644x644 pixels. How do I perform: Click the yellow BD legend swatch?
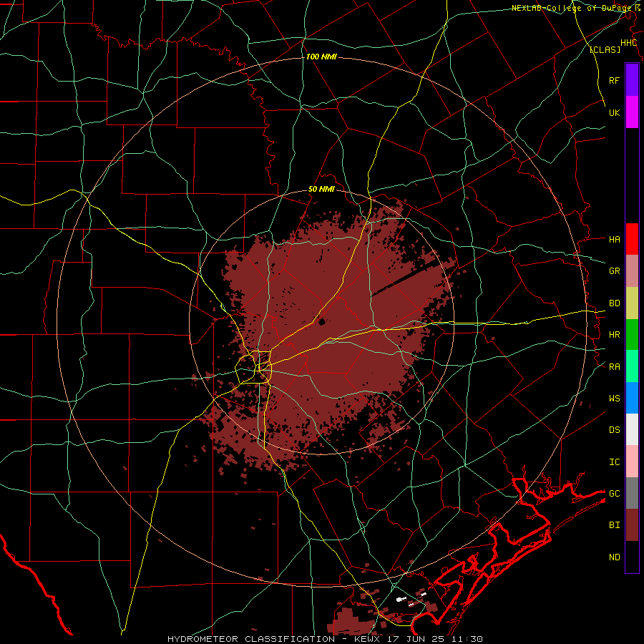pyautogui.click(x=632, y=303)
